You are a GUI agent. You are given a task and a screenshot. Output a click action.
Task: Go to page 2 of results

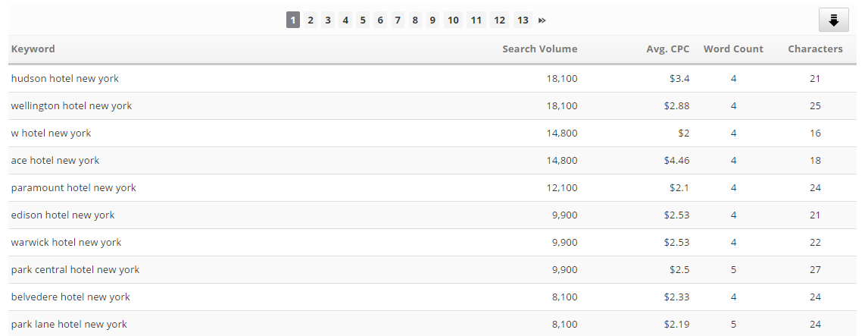pyautogui.click(x=311, y=20)
